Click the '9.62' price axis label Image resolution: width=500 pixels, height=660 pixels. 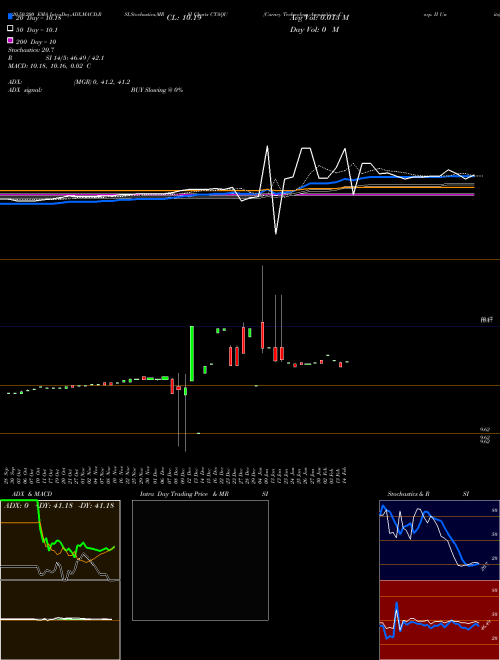click(485, 430)
